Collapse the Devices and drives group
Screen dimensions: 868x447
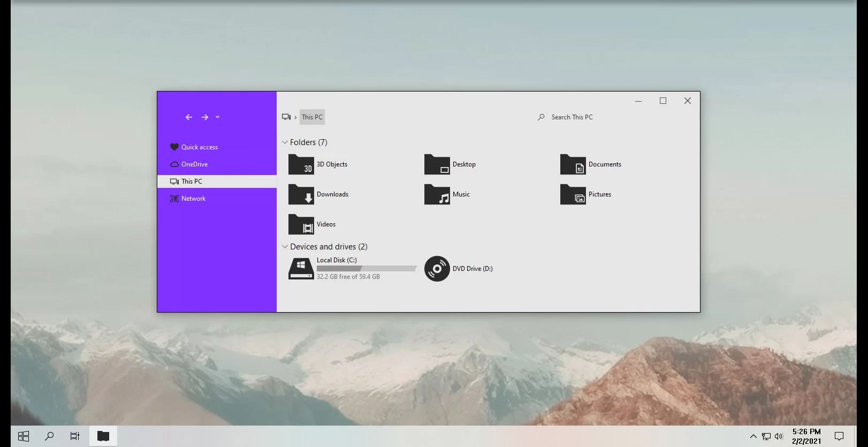285,247
